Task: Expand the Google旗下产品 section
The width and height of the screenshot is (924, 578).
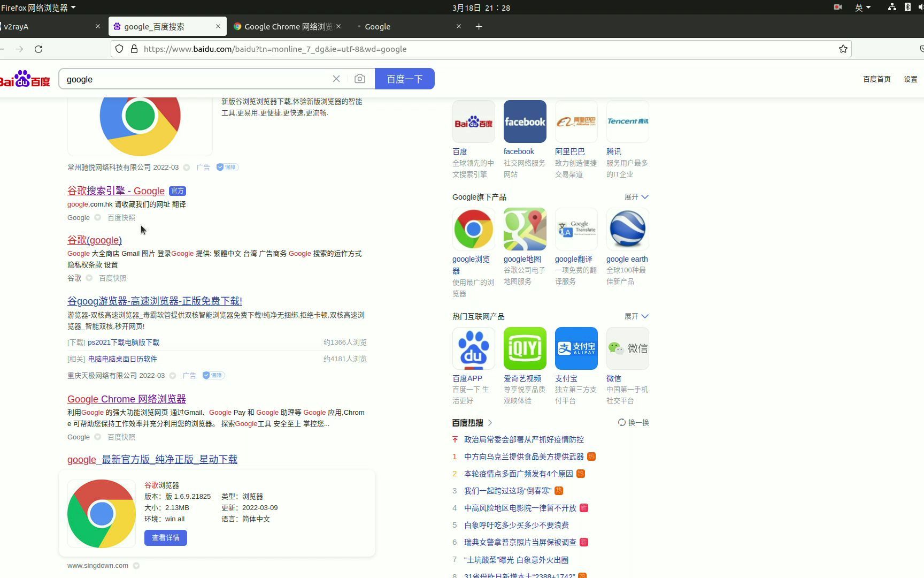Action: pos(636,197)
